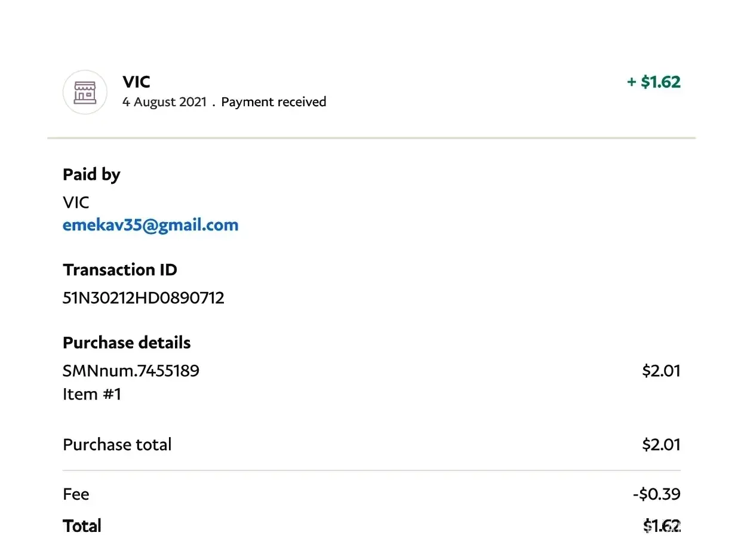Click the green + $1.62 amount
The width and height of the screenshot is (741, 560).
tap(653, 82)
